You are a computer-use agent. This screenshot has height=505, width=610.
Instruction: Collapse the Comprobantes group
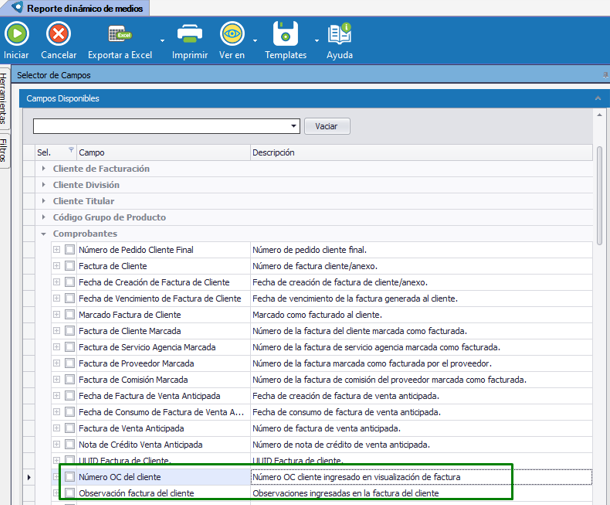[43, 233]
